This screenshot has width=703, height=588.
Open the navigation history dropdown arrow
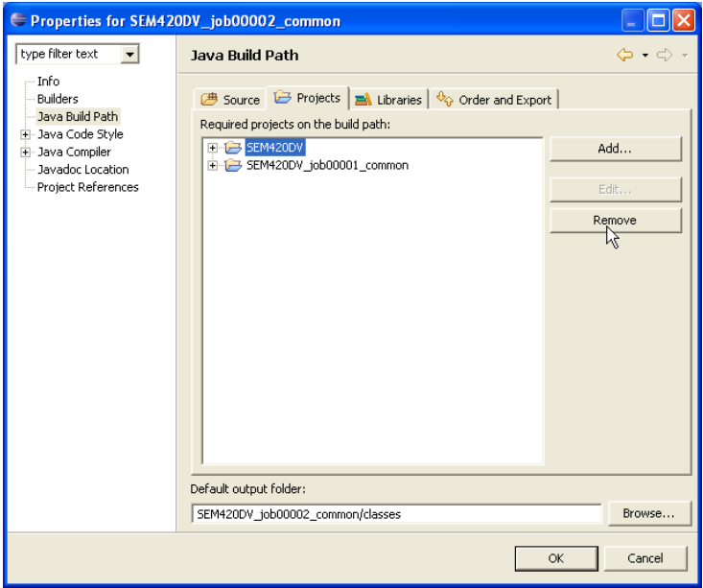click(646, 56)
